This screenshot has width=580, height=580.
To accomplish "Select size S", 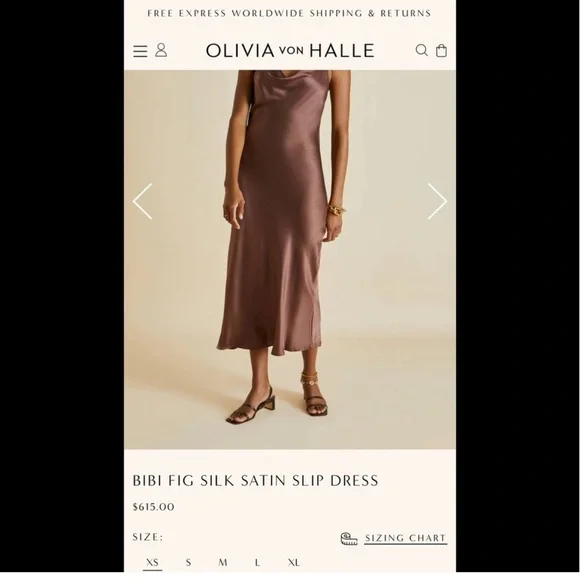I will click(188, 563).
